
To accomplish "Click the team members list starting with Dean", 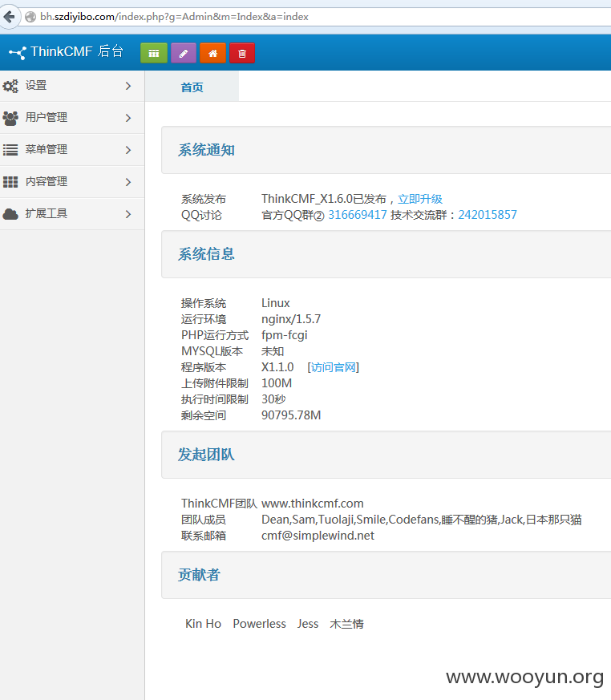I will (x=421, y=520).
